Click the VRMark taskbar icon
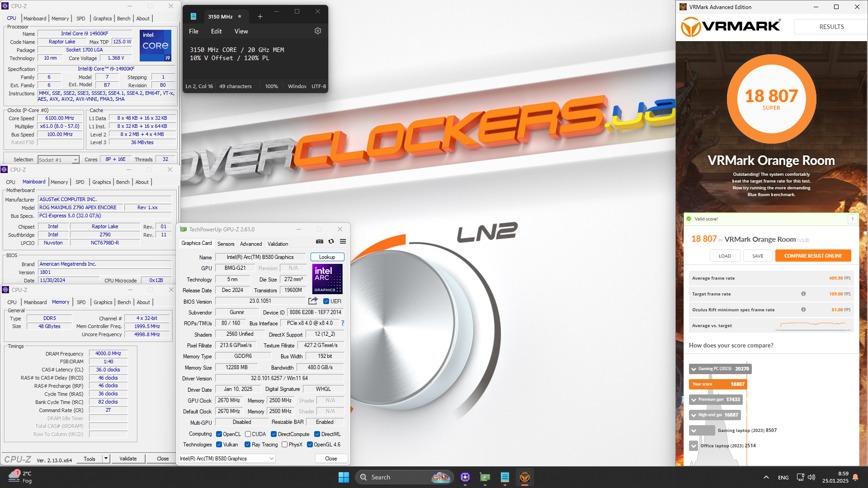This screenshot has height=488, width=868. coord(525,477)
